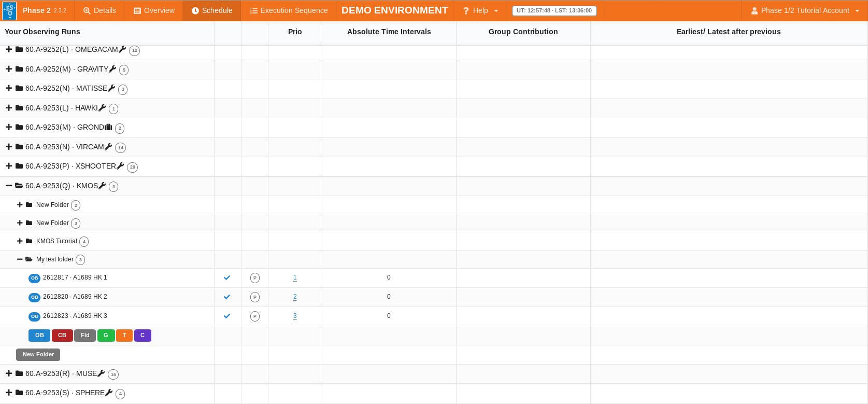Click the wrench icon next to KMOS

pyautogui.click(x=102, y=186)
